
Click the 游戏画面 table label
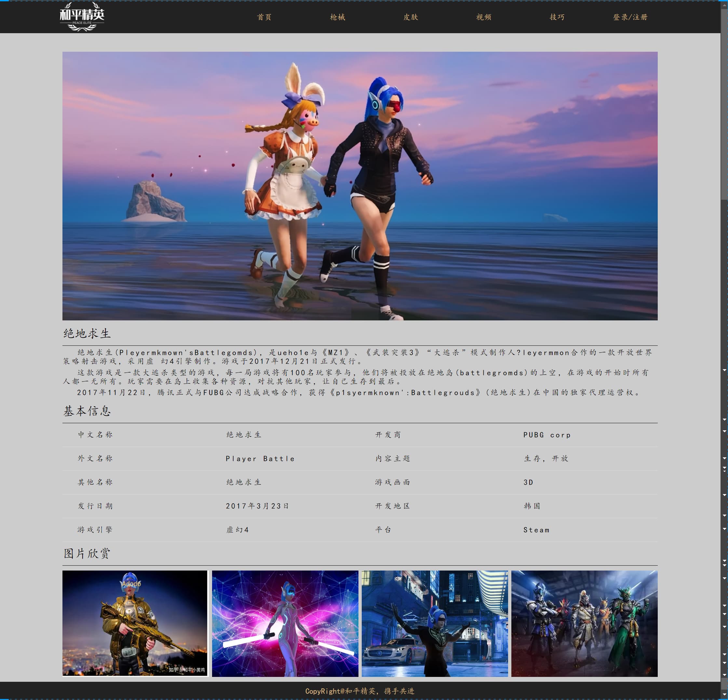tap(393, 482)
